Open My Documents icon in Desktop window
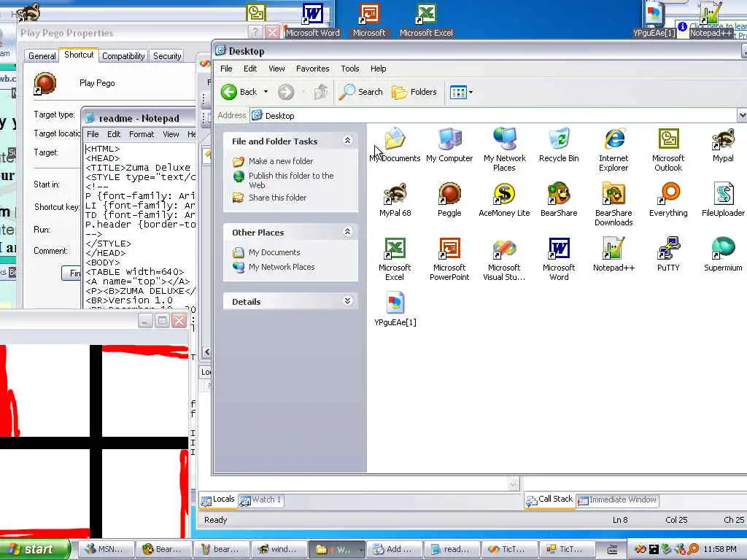 (395, 145)
